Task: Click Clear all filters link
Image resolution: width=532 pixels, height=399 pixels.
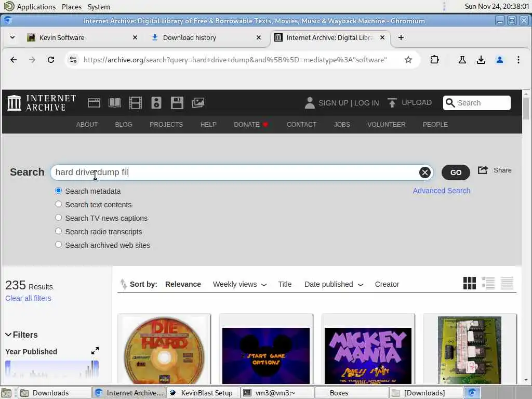Action: pos(28,298)
